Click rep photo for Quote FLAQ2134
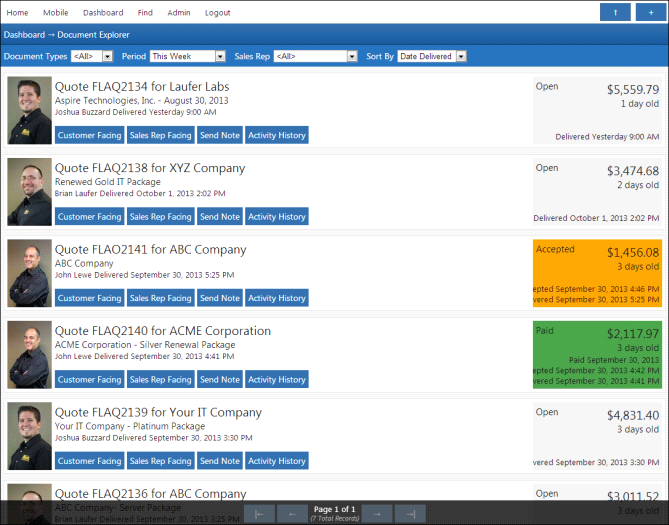This screenshot has width=669, height=525. [29, 110]
